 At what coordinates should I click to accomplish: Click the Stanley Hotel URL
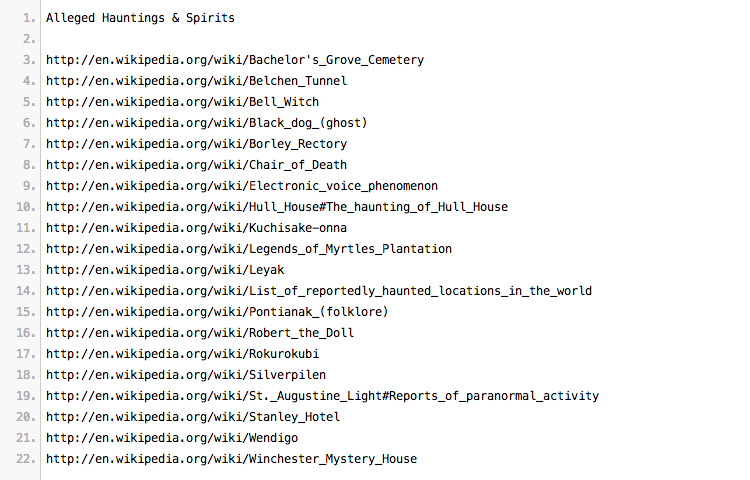click(x=193, y=417)
